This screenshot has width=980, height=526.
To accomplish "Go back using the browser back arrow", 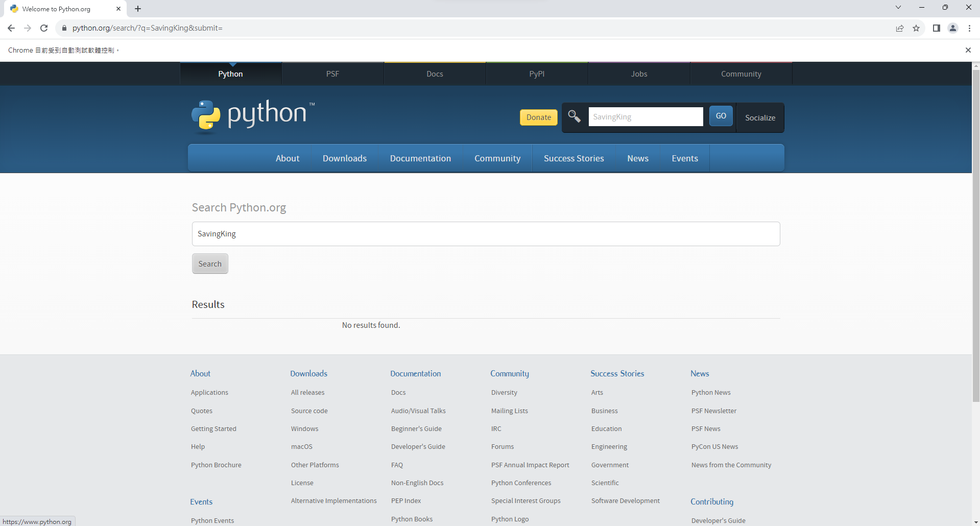I will click(11, 28).
